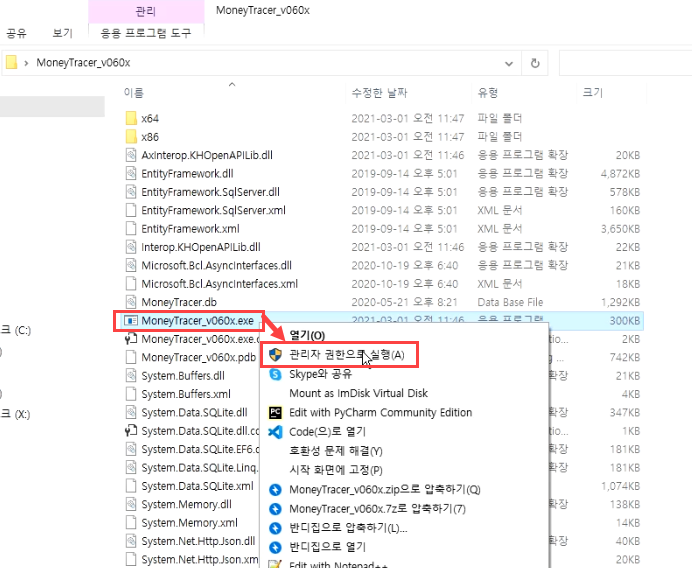The image size is (692, 568).
Task: Click the Bandizip icon beside 7z compression entry
Action: pyautogui.click(x=275, y=509)
